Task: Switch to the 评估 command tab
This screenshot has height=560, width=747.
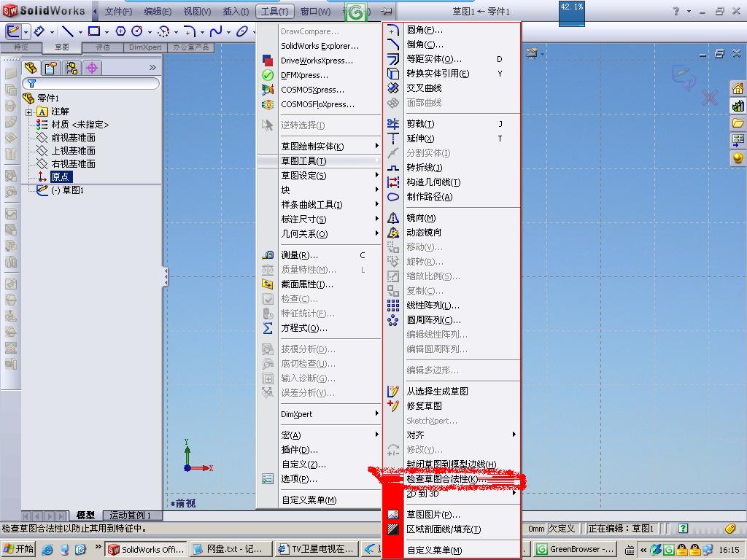Action: tap(102, 47)
